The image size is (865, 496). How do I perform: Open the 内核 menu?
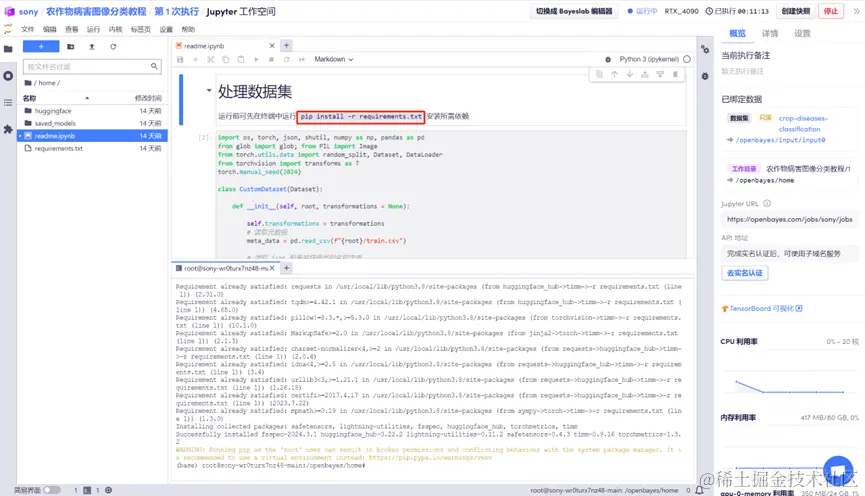tap(115, 29)
